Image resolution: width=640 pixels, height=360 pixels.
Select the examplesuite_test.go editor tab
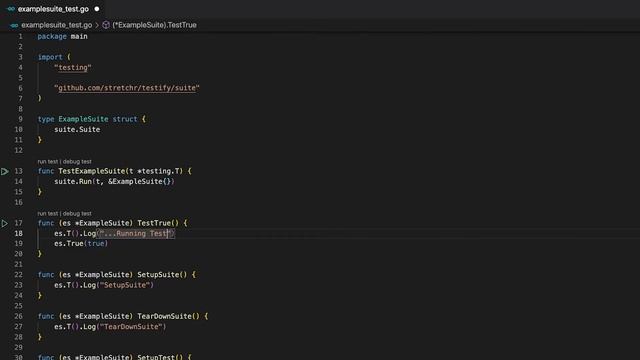53,9
